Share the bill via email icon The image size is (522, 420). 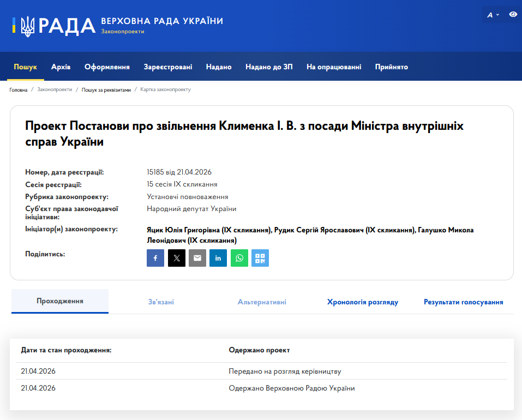[x=197, y=258]
